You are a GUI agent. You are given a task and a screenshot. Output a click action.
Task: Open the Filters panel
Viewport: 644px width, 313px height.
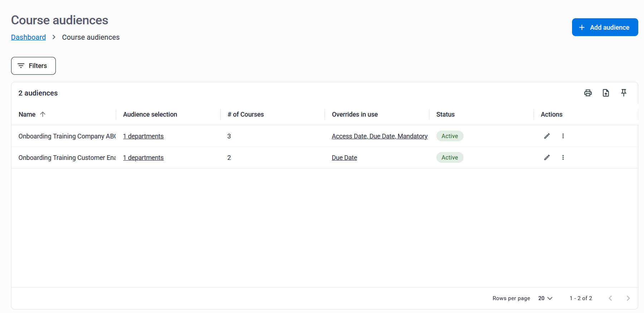(x=33, y=66)
